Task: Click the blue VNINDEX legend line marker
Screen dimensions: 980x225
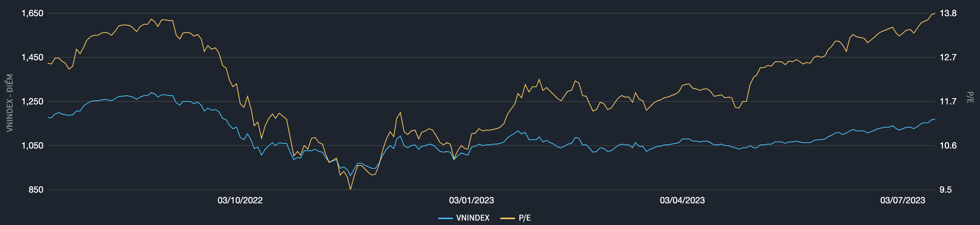Action: (x=445, y=218)
